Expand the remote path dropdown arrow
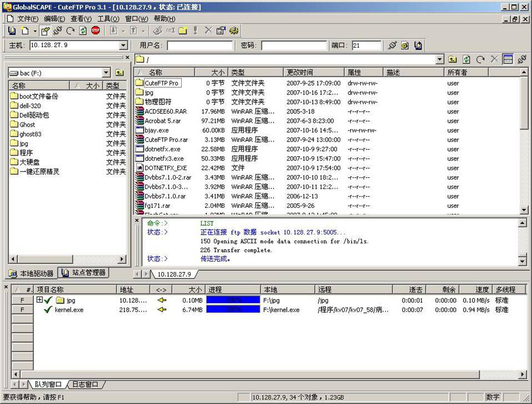The image size is (532, 404). point(440,59)
